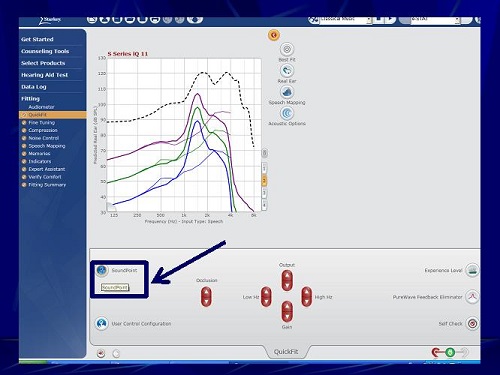This screenshot has height=375, width=500.
Task: Go to Fitting Summary
Action: point(47,185)
